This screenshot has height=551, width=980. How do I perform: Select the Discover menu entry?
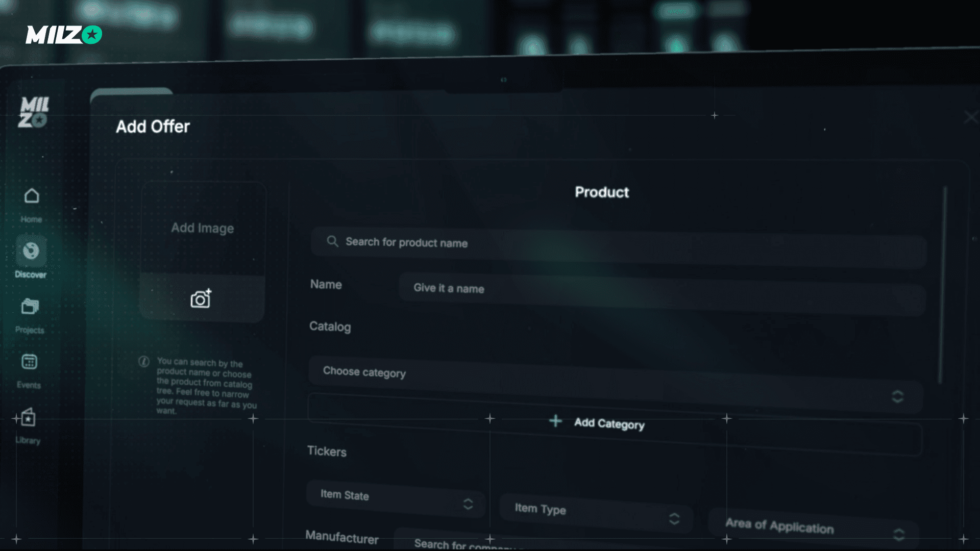coord(31,274)
